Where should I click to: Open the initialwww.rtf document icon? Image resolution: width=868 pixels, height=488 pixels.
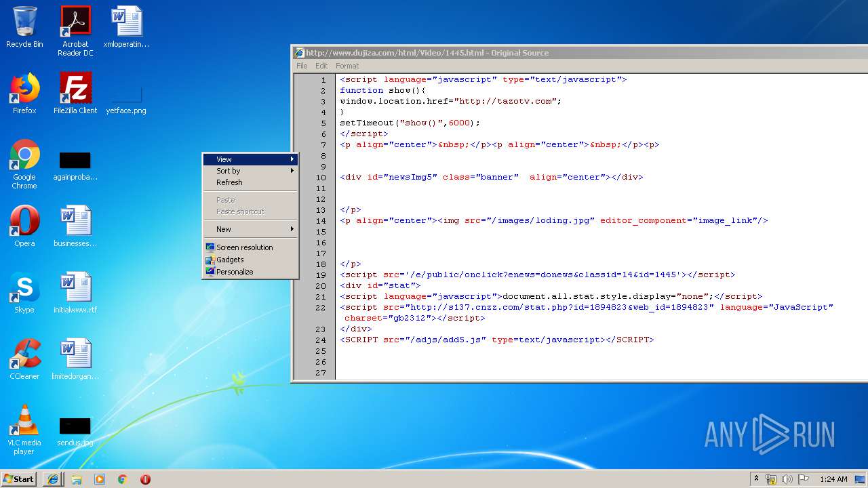coord(75,293)
